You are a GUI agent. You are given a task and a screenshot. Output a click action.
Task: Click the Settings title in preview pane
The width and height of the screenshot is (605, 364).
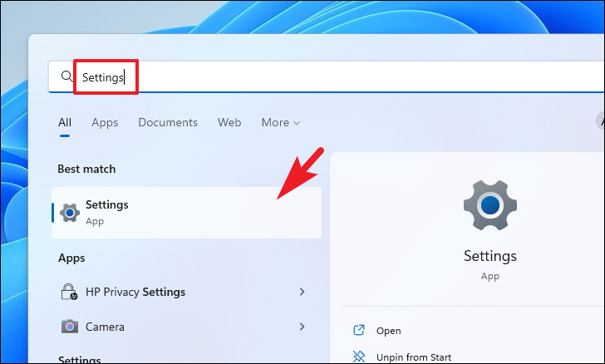[x=490, y=256]
